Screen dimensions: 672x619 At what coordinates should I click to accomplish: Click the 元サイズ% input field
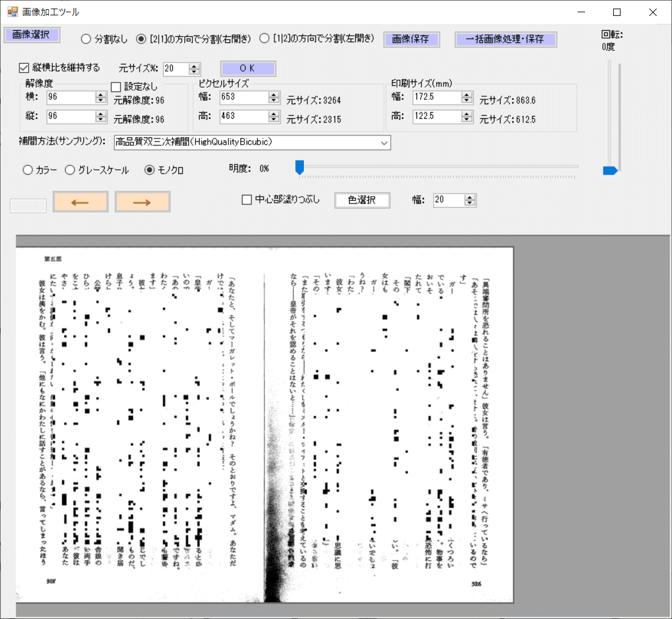[176, 69]
